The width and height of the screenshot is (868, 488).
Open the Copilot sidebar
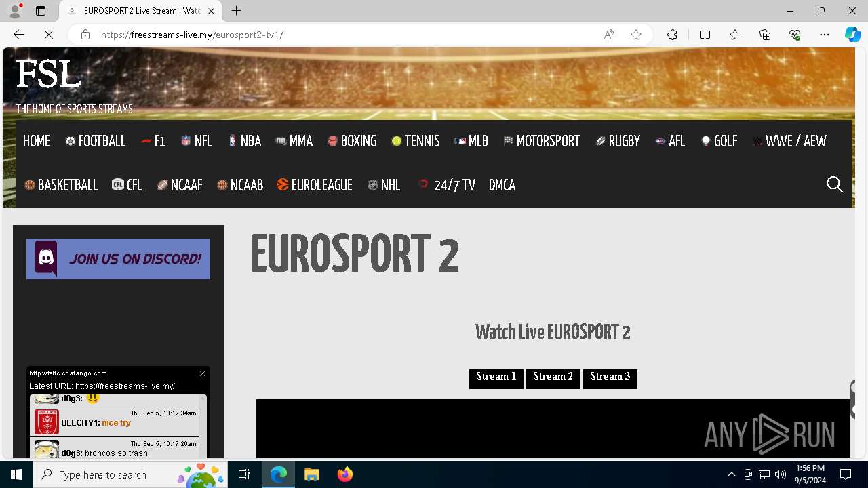pos(852,35)
